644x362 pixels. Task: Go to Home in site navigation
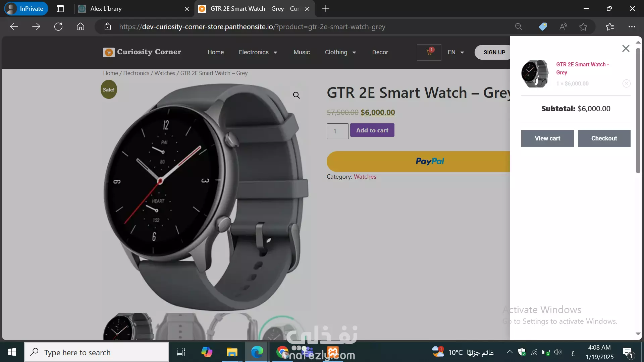[x=216, y=52]
